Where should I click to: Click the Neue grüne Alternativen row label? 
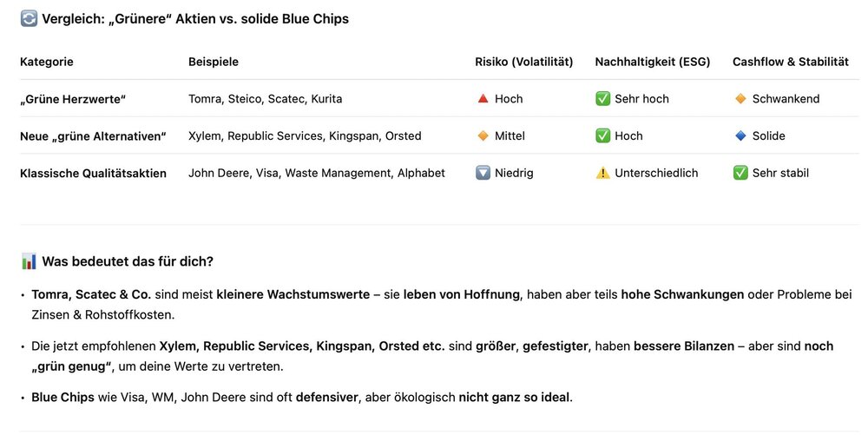click(x=93, y=136)
